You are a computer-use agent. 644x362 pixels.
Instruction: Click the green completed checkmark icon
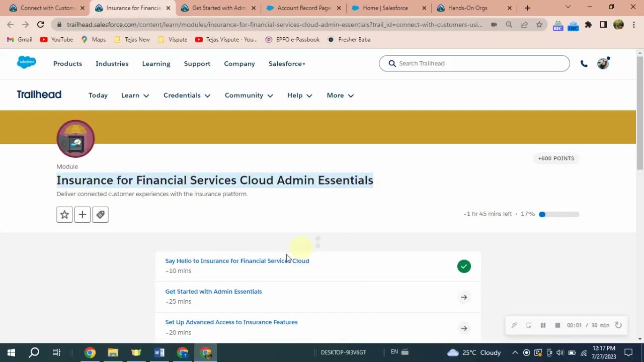pos(464,266)
